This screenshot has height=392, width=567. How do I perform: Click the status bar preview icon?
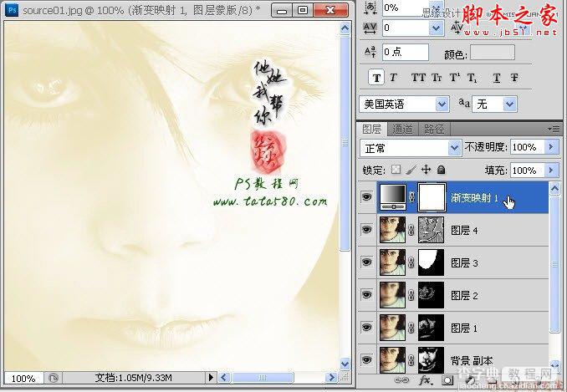click(54, 378)
